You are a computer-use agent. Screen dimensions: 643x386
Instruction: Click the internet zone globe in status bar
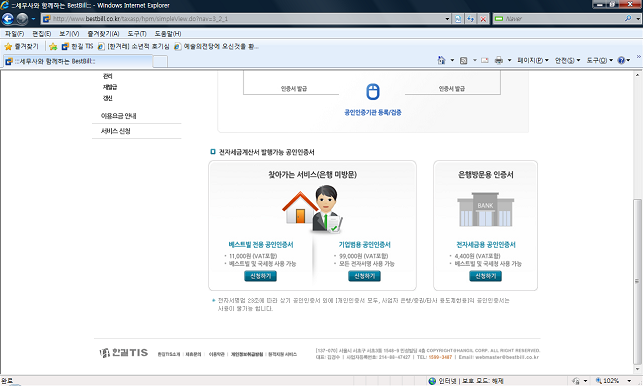[432, 381]
